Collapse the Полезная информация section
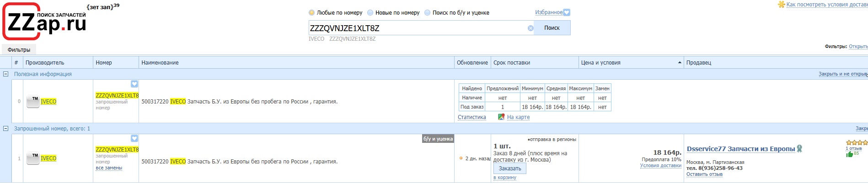 6,74
